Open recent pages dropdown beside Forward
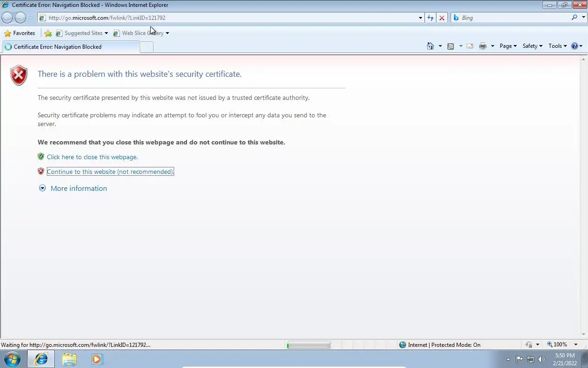588x368 pixels. pyautogui.click(x=30, y=18)
